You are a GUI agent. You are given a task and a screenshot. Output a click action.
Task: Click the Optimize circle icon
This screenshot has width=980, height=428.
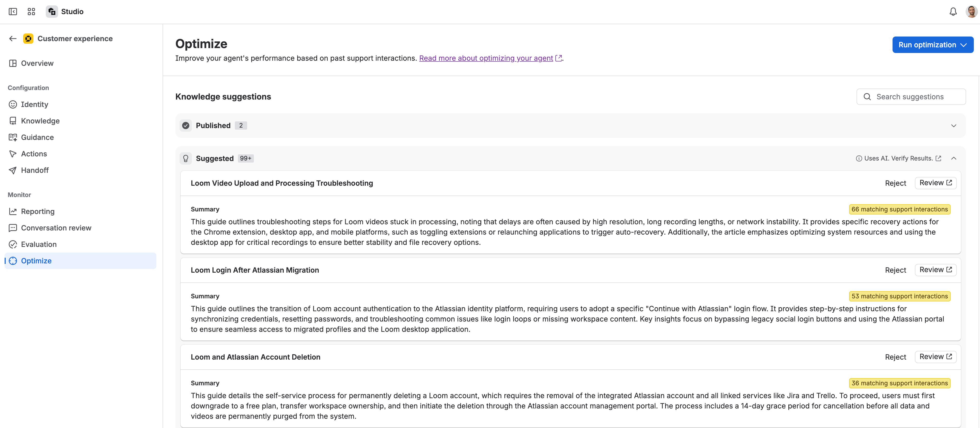coord(13,261)
